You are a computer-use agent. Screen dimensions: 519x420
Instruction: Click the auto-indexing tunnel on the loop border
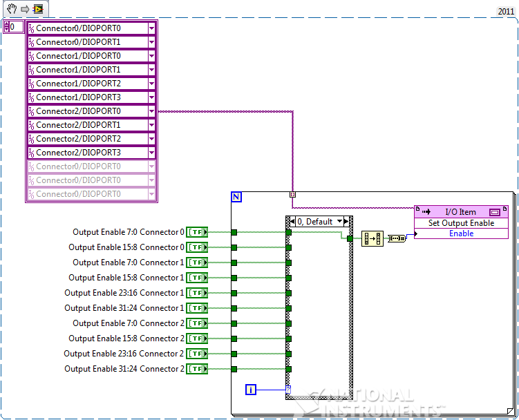pyautogui.click(x=292, y=195)
